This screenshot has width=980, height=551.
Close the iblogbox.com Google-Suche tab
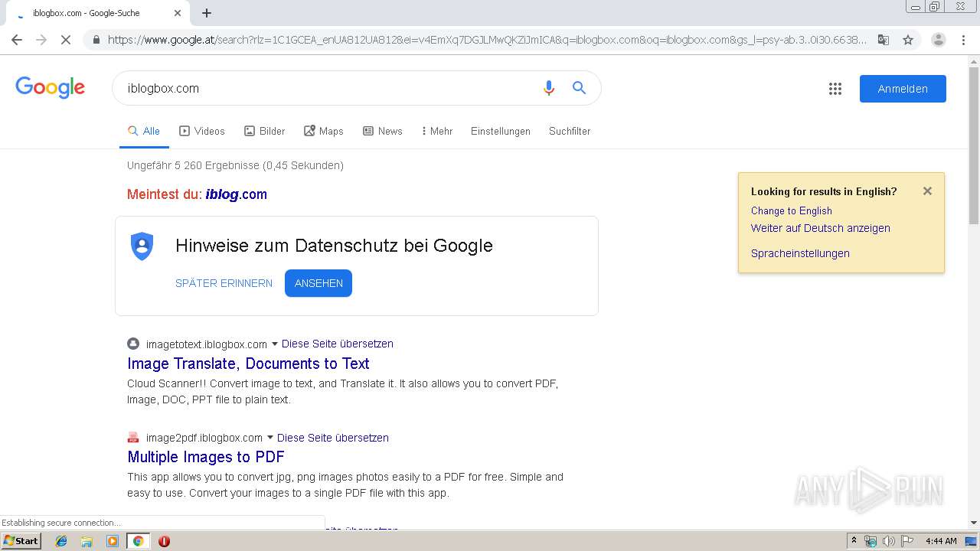[x=178, y=13]
